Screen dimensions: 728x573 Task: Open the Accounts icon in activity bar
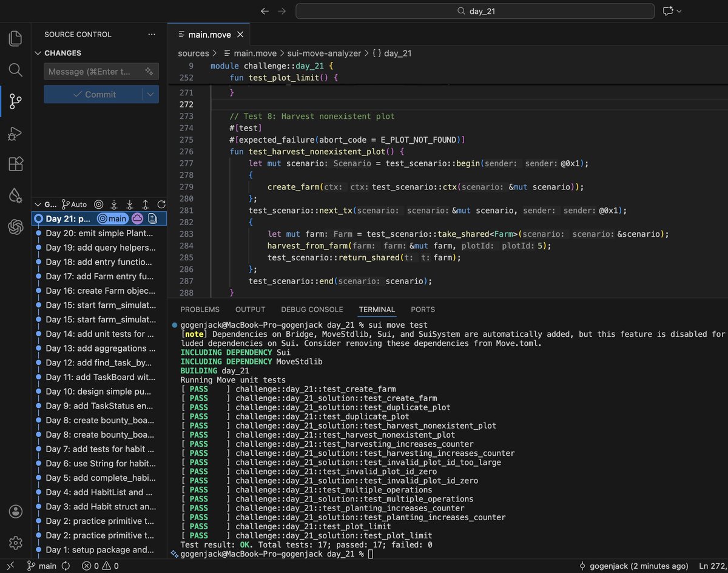point(16,511)
